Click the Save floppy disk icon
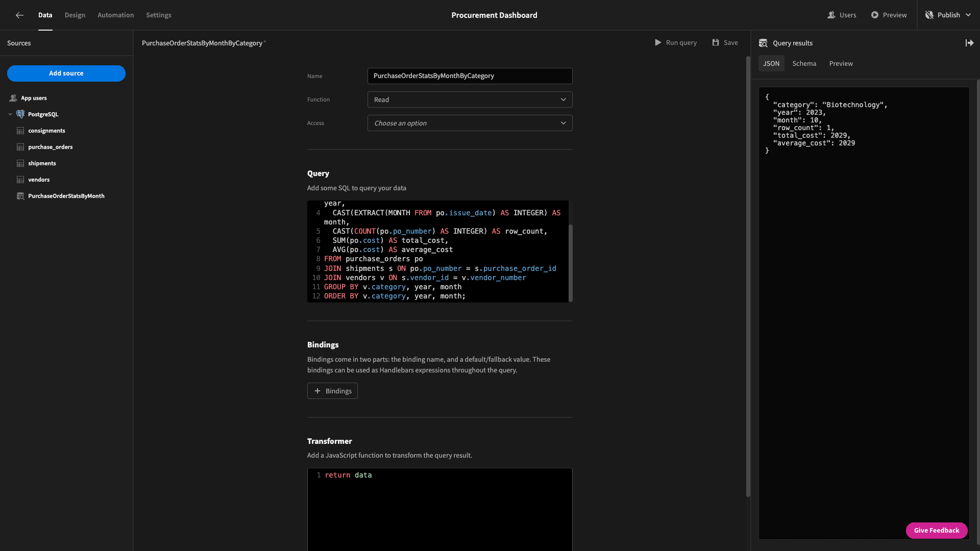980x551 pixels. click(716, 43)
